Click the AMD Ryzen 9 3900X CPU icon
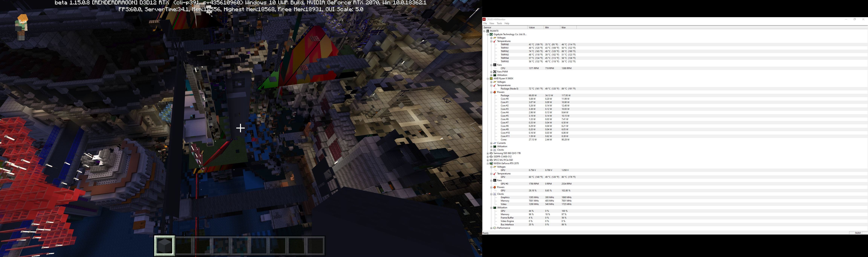This screenshot has height=257, width=868. coord(491,78)
